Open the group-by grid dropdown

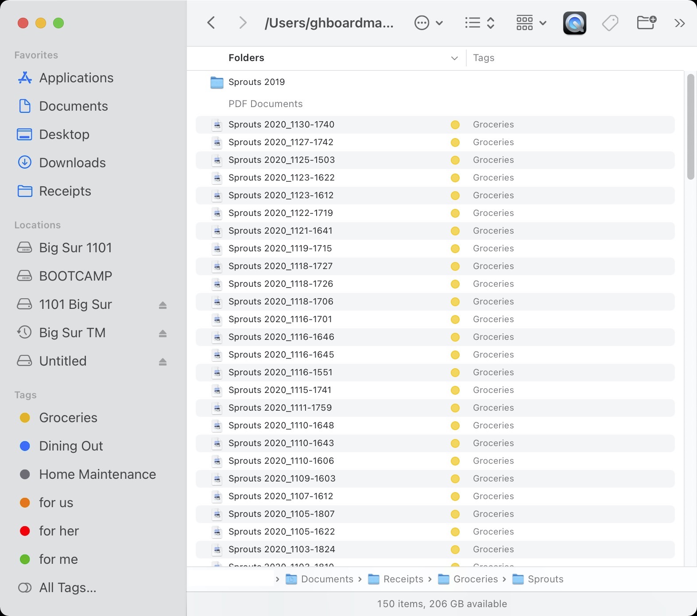[531, 23]
